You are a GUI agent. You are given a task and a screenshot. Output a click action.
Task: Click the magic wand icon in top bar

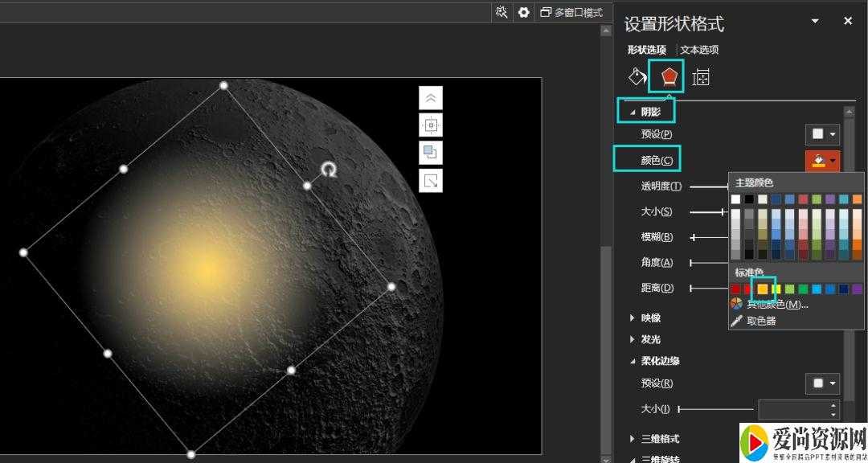[502, 12]
